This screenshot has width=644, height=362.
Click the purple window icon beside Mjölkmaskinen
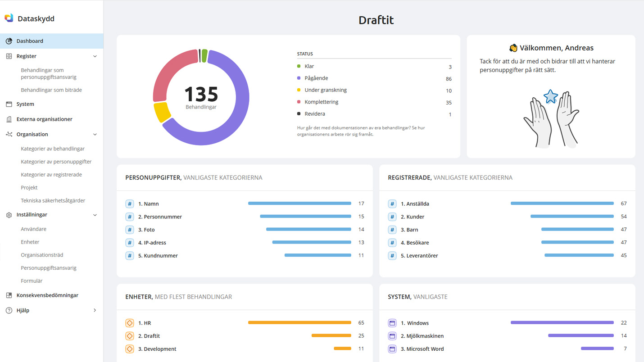(392, 336)
